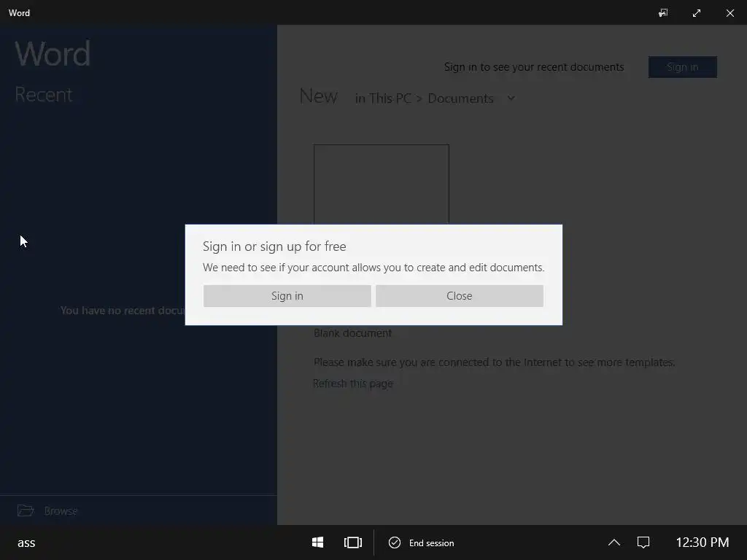Close the sign-in dialog

click(460, 296)
